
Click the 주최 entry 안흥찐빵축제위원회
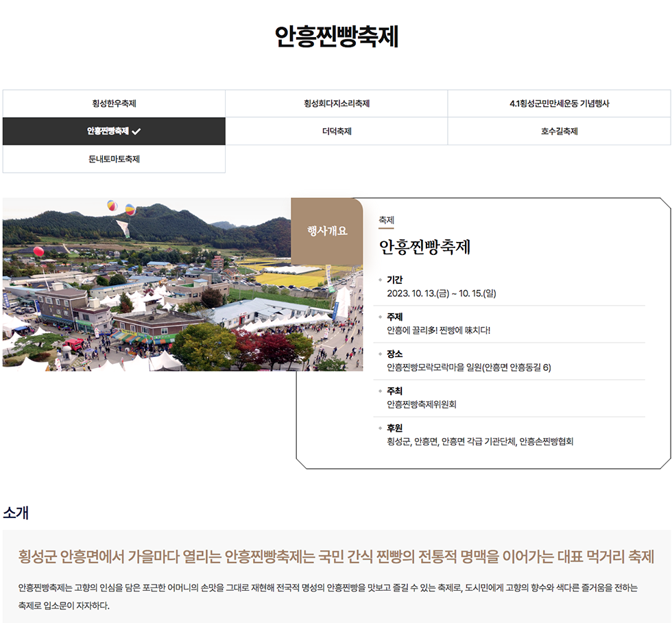pyautogui.click(x=421, y=404)
